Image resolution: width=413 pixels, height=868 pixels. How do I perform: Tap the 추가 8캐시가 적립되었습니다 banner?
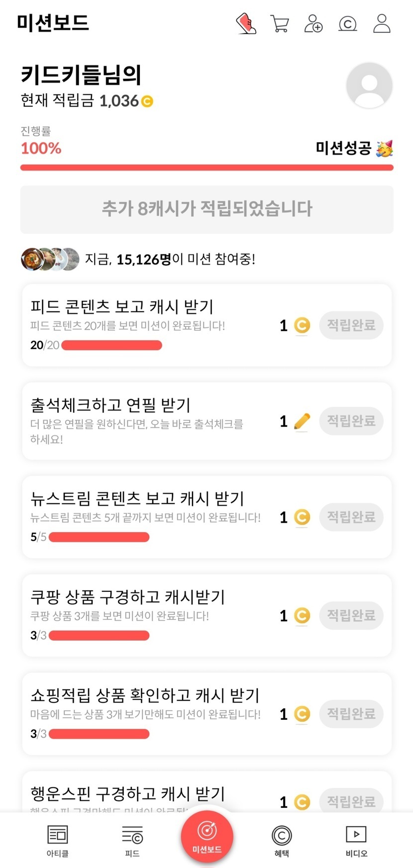click(206, 209)
